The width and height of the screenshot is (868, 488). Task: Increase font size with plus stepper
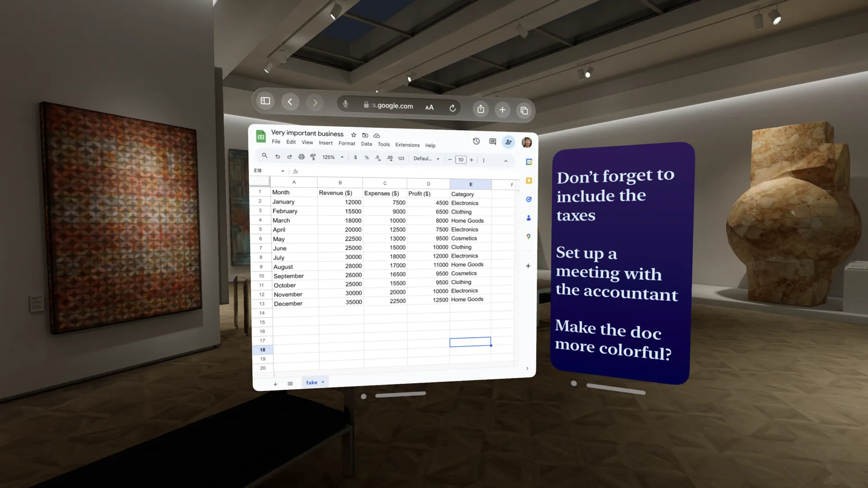coord(472,160)
